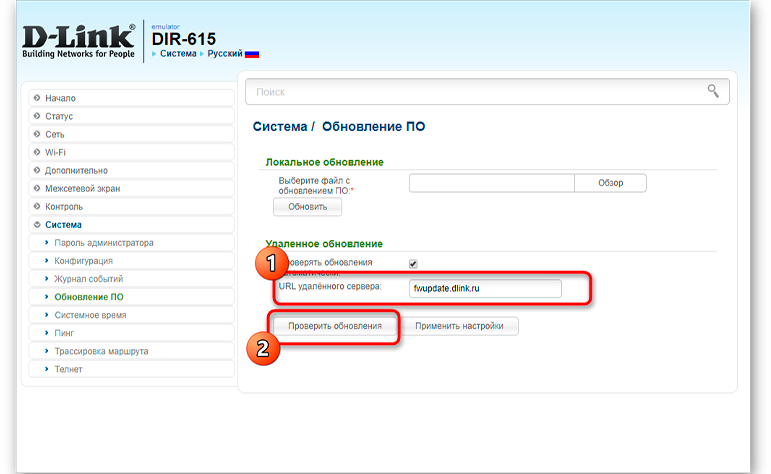Click the D-Link logo
The height and width of the screenshot is (474, 771).
[79, 41]
